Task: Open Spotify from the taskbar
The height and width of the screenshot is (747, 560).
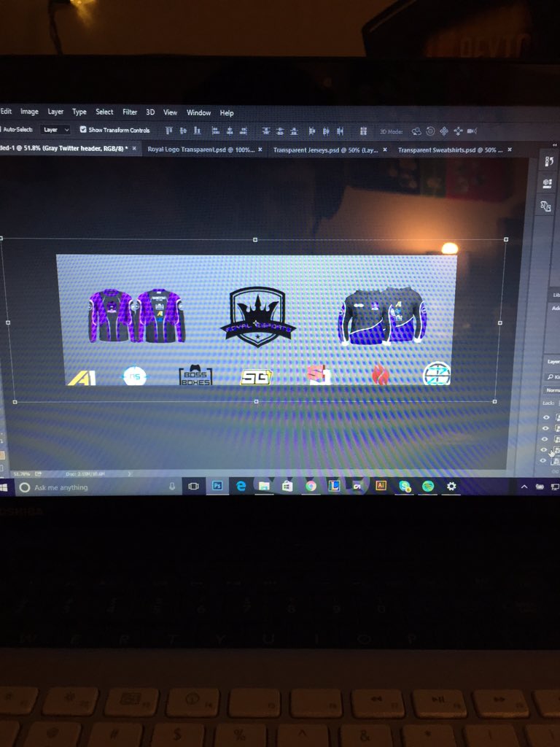Action: [428, 486]
